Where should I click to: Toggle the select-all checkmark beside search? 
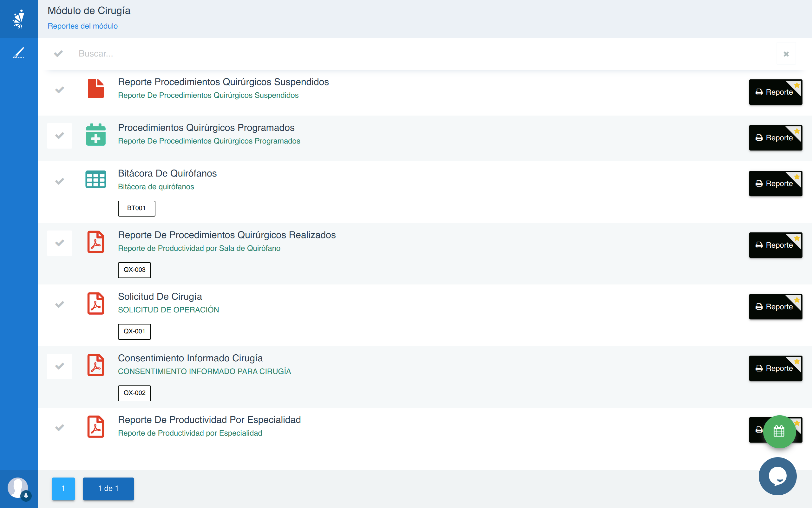(58, 53)
